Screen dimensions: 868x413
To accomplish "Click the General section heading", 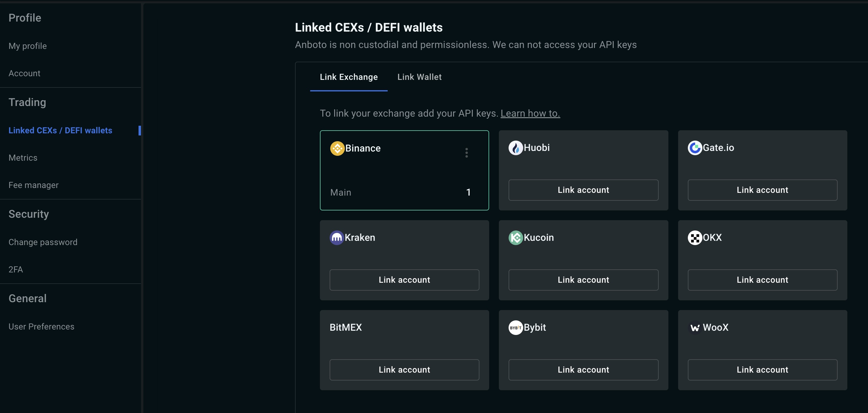I will pyautogui.click(x=28, y=299).
